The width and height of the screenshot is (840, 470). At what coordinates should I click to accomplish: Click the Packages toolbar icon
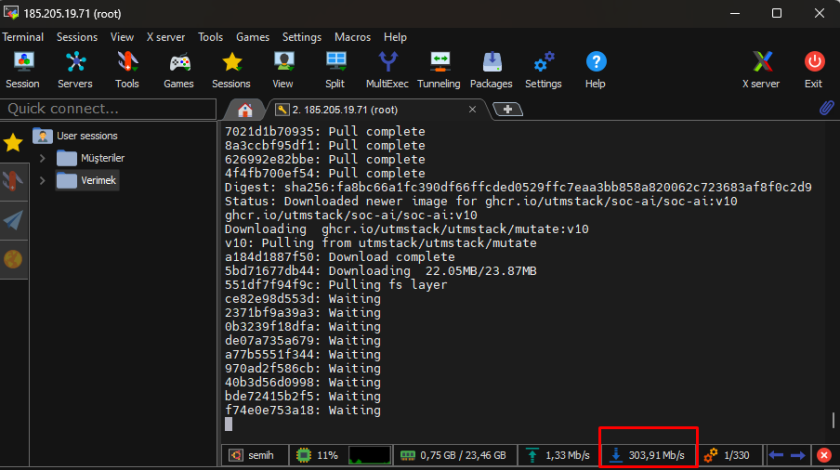click(x=491, y=69)
